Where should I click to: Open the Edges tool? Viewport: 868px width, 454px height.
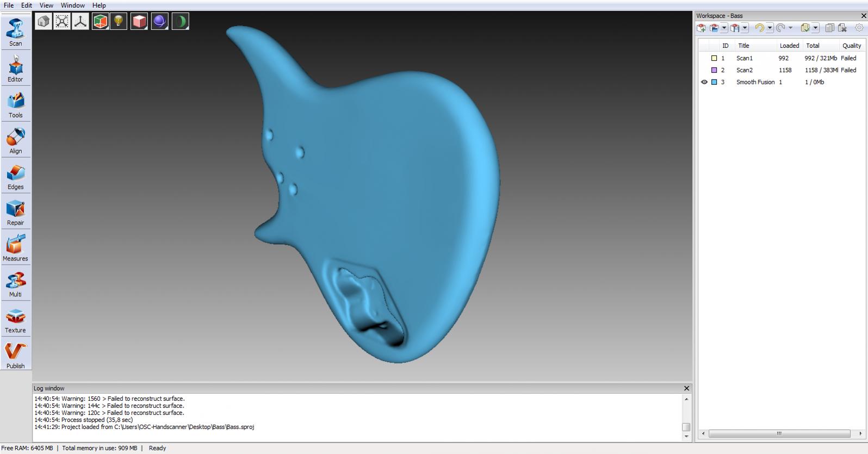click(15, 176)
